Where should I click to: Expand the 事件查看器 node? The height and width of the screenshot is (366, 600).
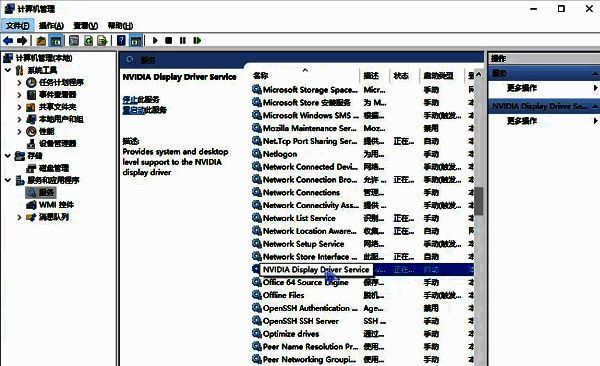coord(19,95)
